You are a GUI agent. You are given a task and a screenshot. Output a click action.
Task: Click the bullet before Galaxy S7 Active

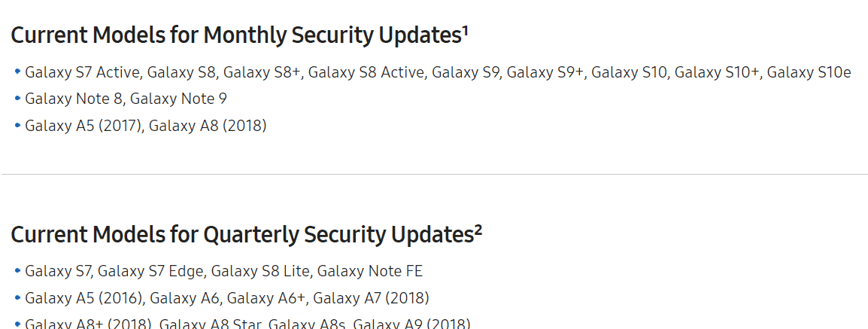[17, 72]
